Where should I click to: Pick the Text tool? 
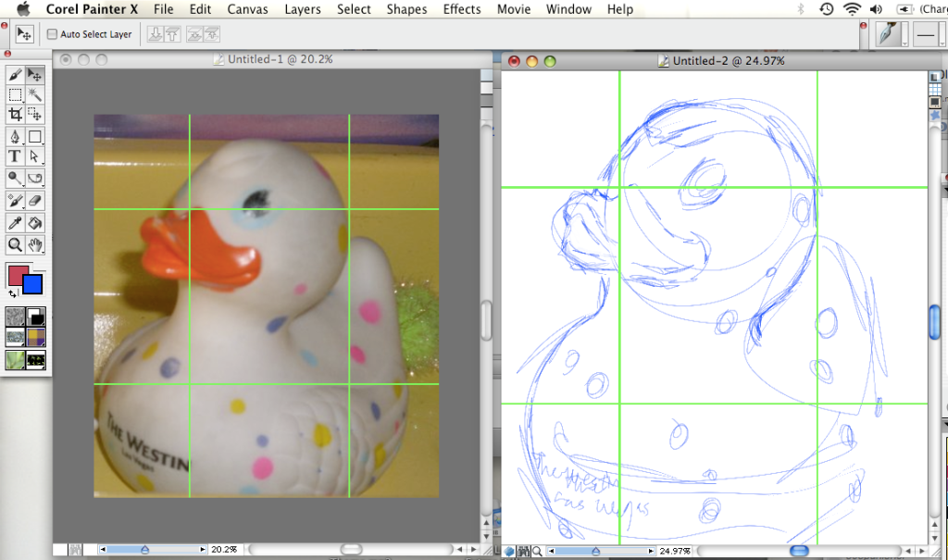coord(16,156)
